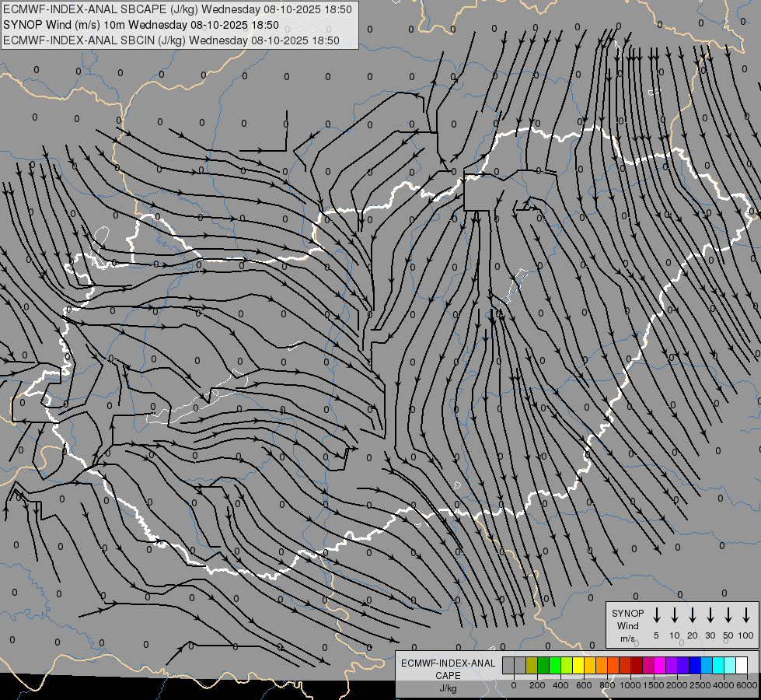Click the '50' speed label in wind legend
This screenshot has height=700, width=761.
coord(728,635)
